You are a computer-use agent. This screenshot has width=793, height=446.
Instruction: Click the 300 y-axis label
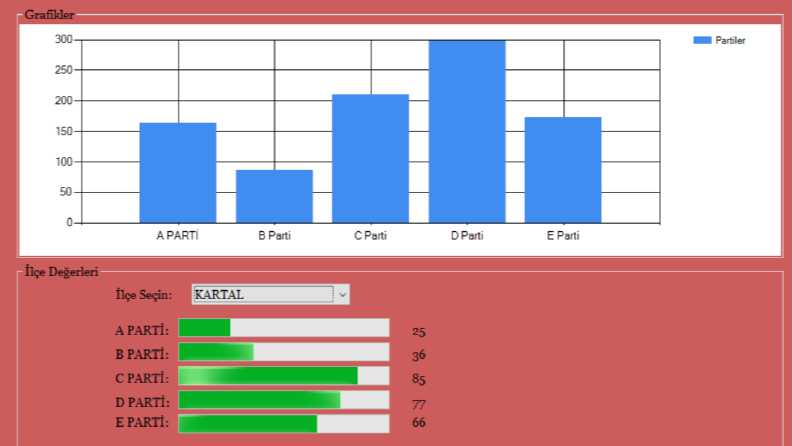[64, 39]
